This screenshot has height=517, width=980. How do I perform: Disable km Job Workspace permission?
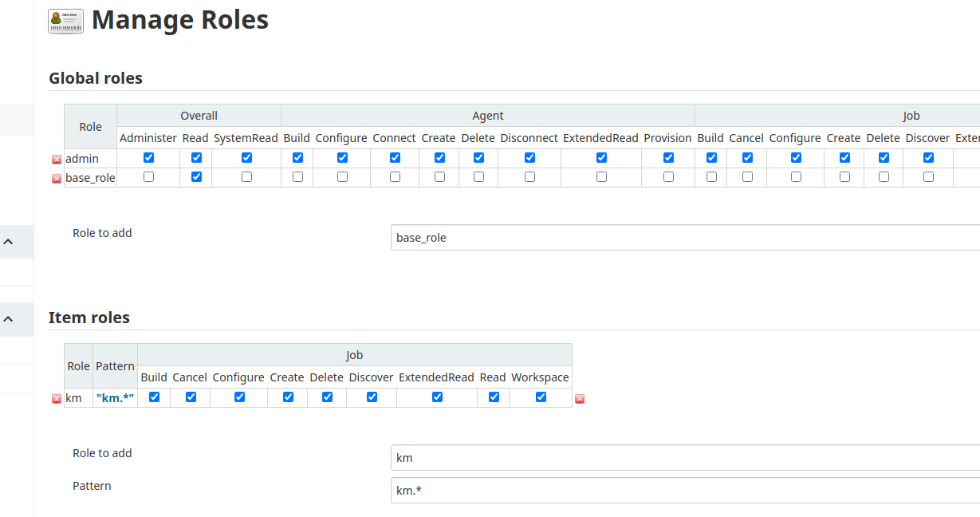click(541, 397)
